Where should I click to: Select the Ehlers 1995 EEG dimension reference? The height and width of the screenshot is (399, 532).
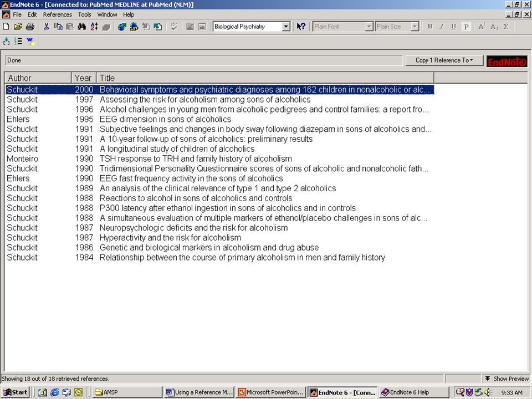[x=219, y=119]
